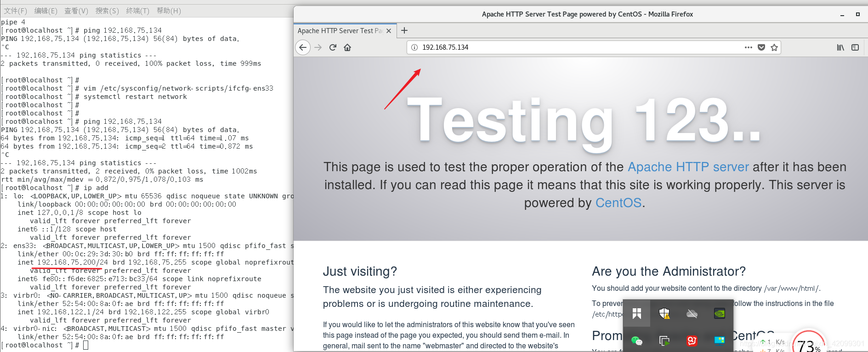Click the 'rtt min/avg/max/mdev' terminal line

point(102,179)
